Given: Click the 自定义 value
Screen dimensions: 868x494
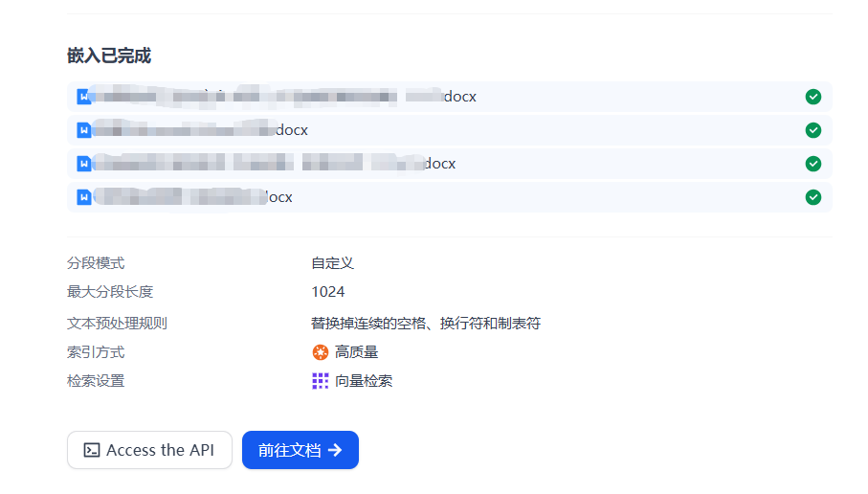Looking at the screenshot, I should [x=332, y=263].
